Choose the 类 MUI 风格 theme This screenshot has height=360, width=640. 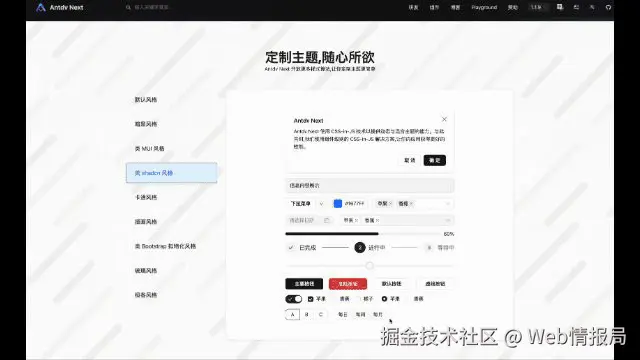coord(171,149)
